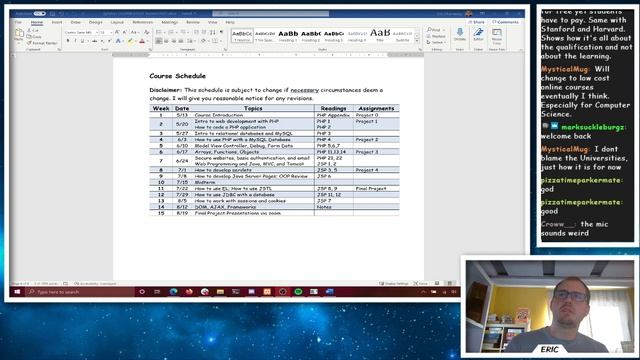Toggle the AutoSave switch in title bar
Screen dimensions: 640x360
40,13
